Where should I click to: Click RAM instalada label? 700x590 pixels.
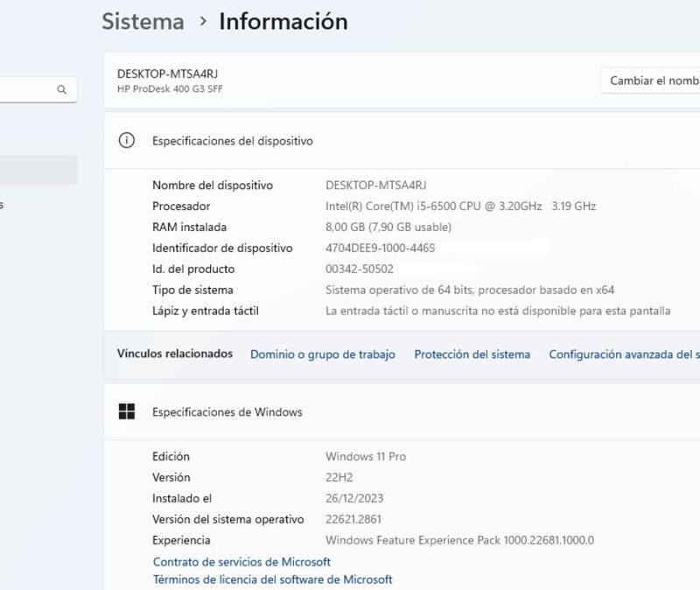[x=189, y=227]
